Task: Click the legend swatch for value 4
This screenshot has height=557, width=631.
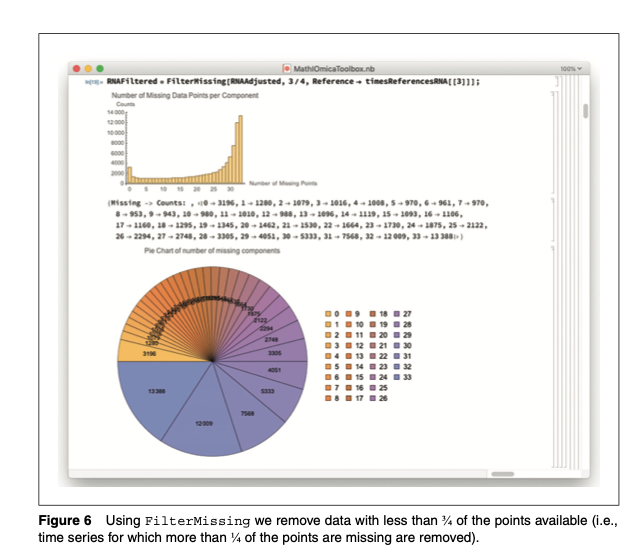Action: (328, 356)
